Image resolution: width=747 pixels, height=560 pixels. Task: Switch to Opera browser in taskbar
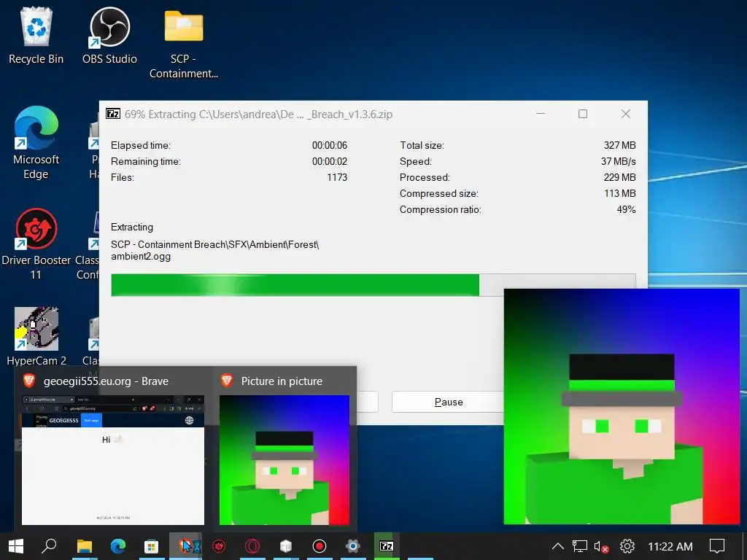click(252, 546)
